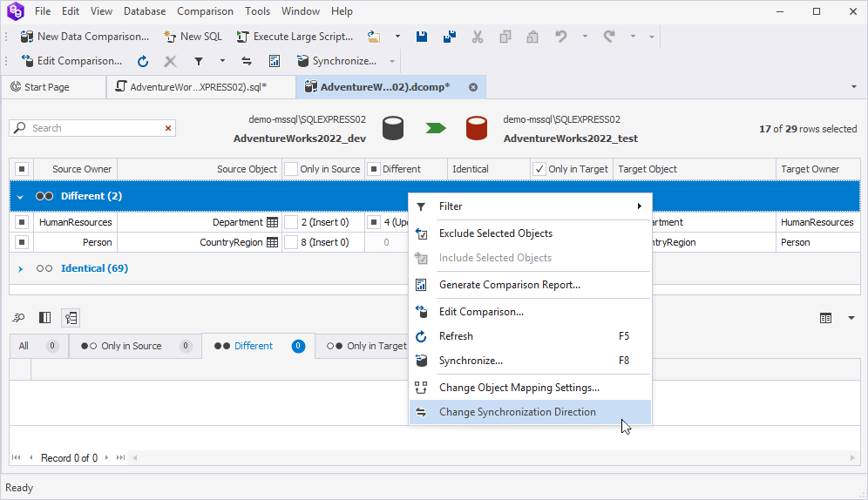Check the Only in Source header checkbox

(291, 169)
